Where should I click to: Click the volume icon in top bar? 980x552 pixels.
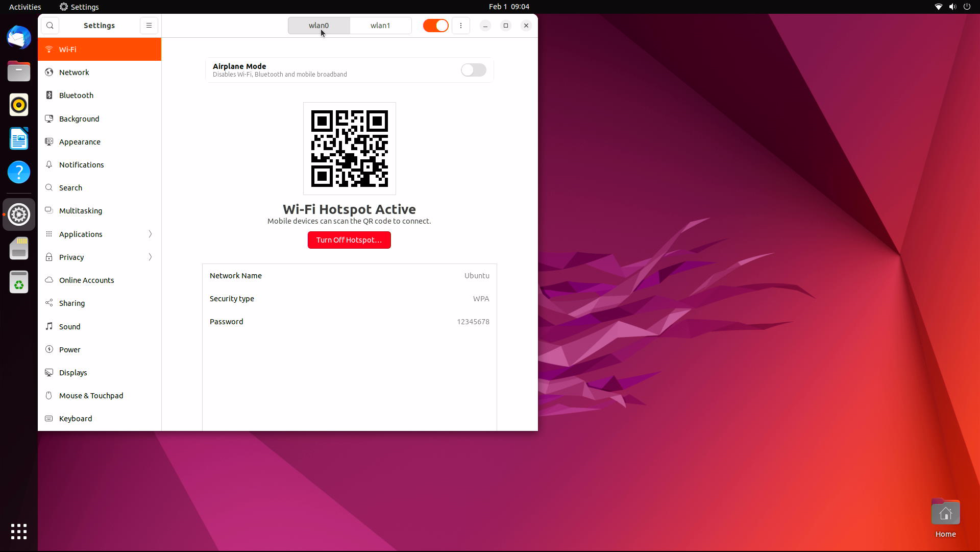click(x=952, y=7)
